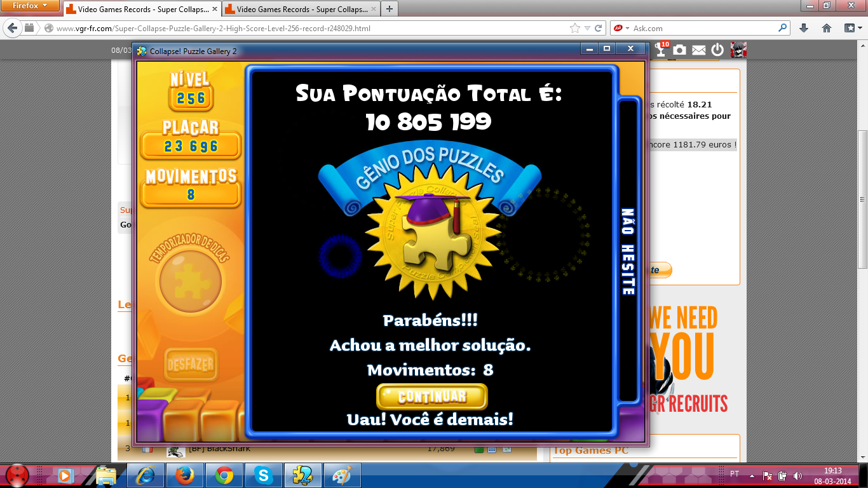Go to Firefox home page icon
This screenshot has height=488, width=868.
pos(827,29)
